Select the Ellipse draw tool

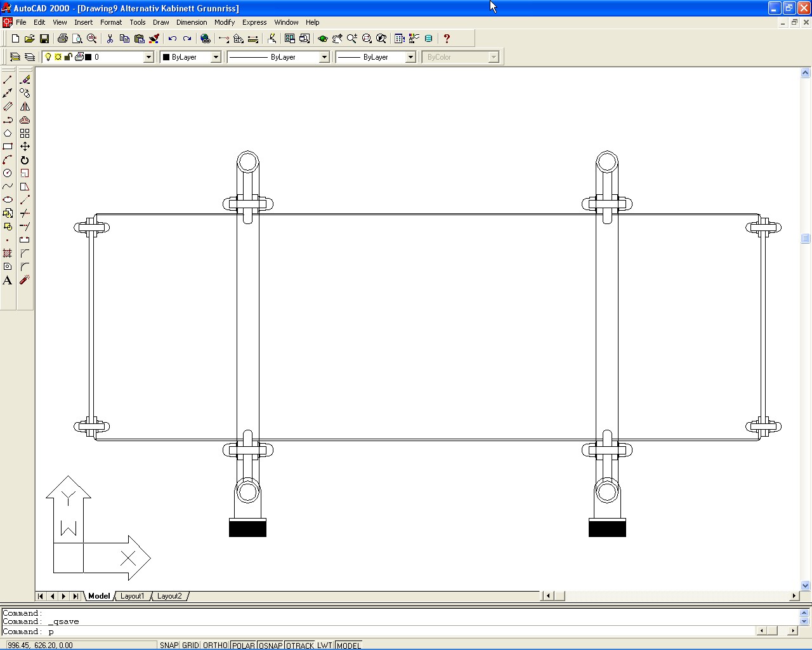tap(8, 200)
